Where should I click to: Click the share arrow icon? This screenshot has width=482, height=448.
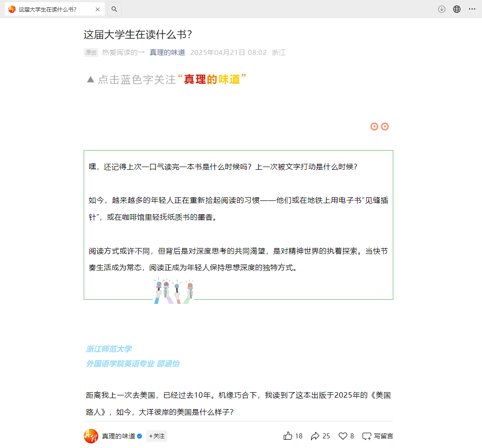click(315, 436)
